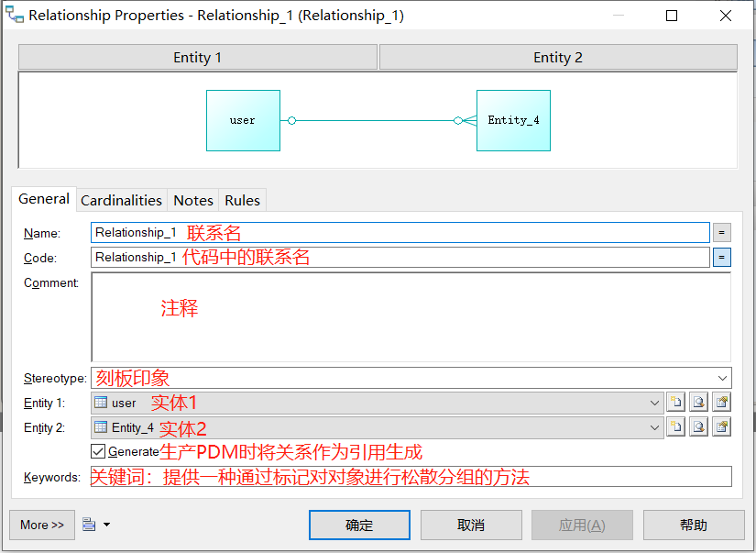This screenshot has width=756, height=553.
Task: Browse objects for the Entity 1 field
Action: [699, 402]
